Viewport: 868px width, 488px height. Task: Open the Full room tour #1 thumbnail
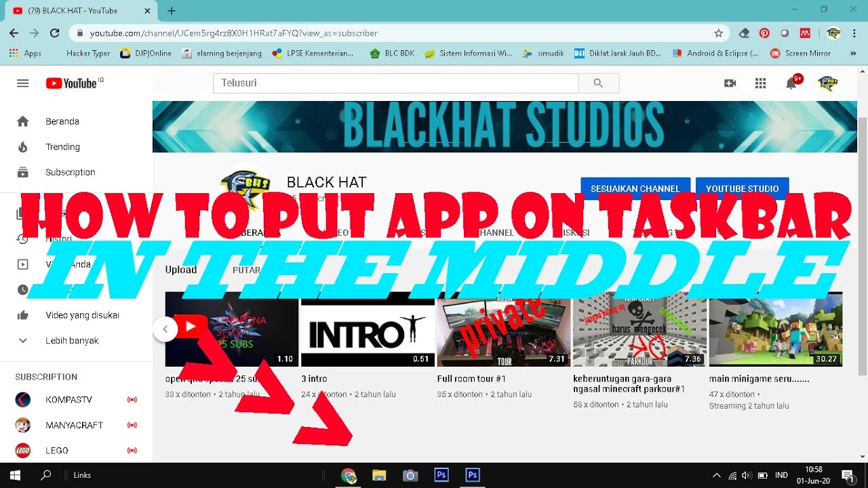(504, 329)
